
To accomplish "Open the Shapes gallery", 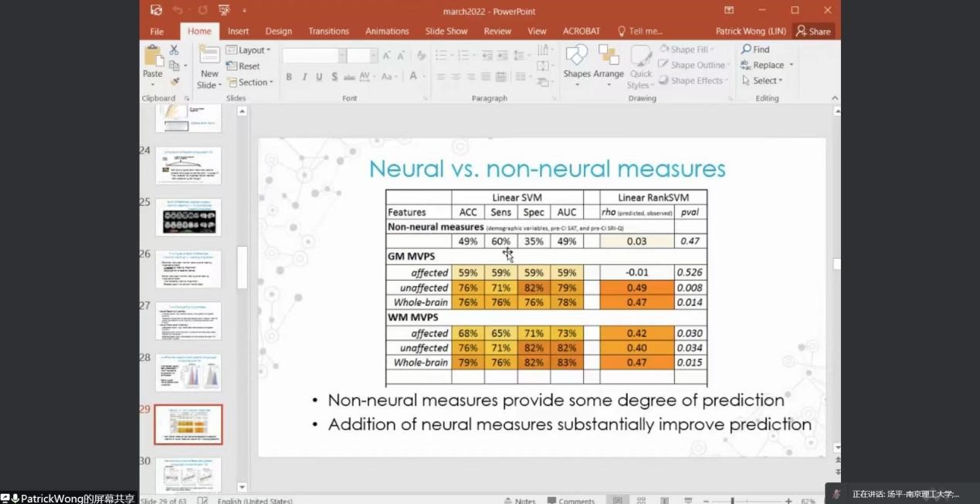I will click(577, 60).
